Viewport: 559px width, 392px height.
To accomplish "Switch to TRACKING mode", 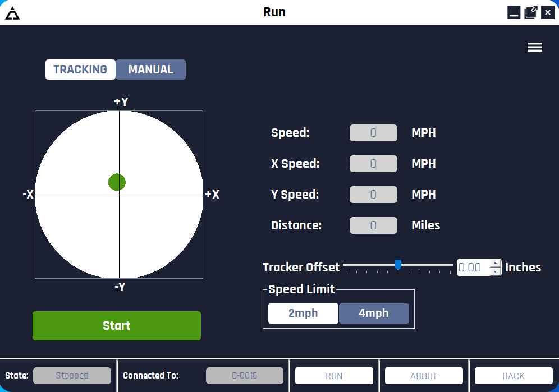I will [x=80, y=70].
